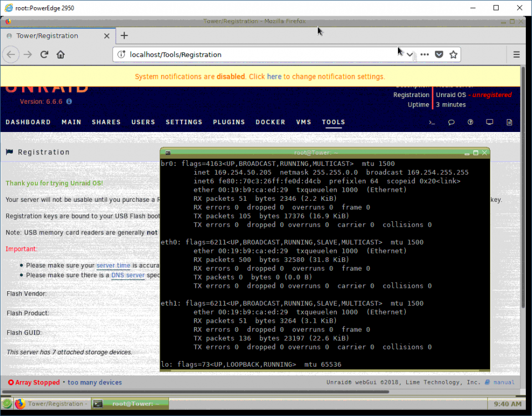Click 'Thank you for trying Unraid OS!'

pos(54,183)
